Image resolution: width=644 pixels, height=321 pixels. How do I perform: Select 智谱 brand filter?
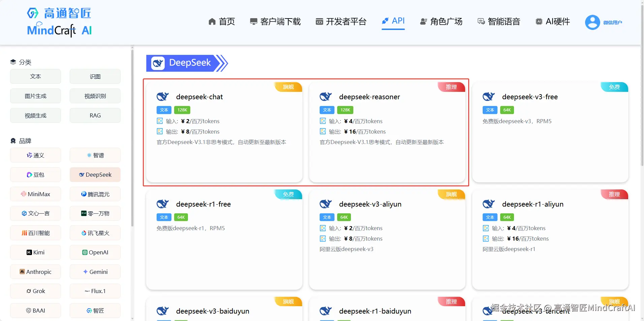[95, 155]
